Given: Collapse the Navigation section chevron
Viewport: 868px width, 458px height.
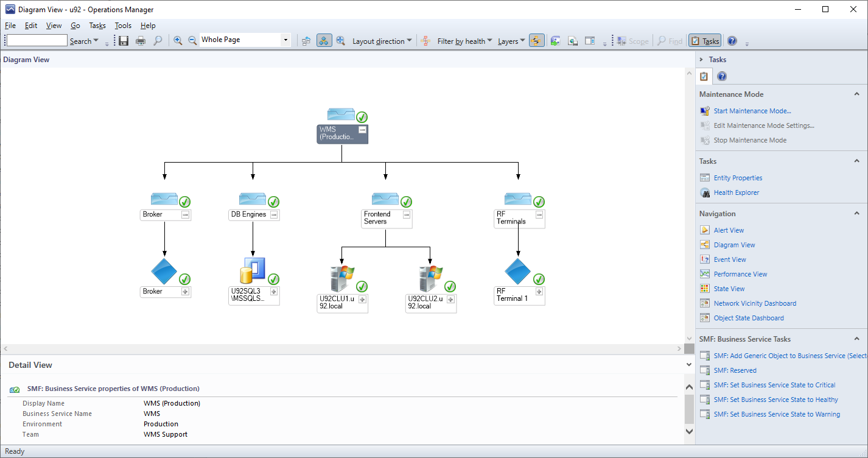Looking at the screenshot, I should (856, 214).
